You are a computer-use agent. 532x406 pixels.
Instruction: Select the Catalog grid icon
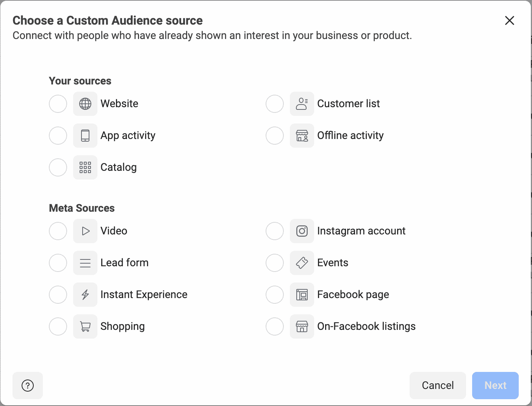[x=85, y=167]
